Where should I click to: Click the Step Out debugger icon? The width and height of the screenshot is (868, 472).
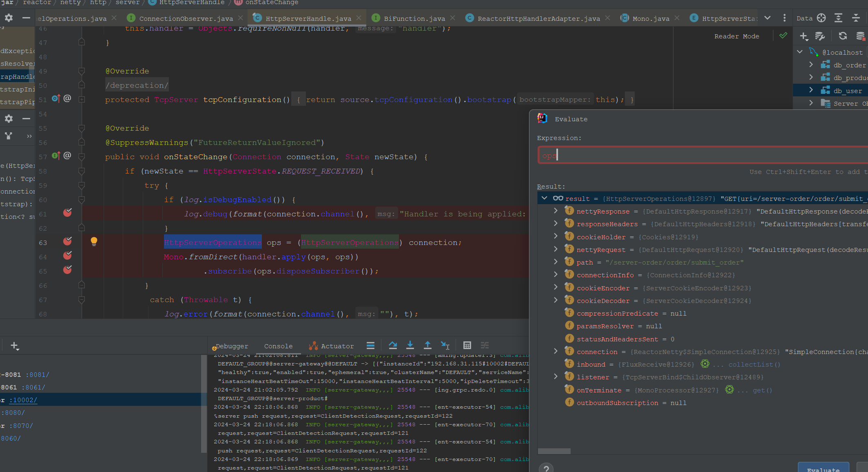coord(427,345)
